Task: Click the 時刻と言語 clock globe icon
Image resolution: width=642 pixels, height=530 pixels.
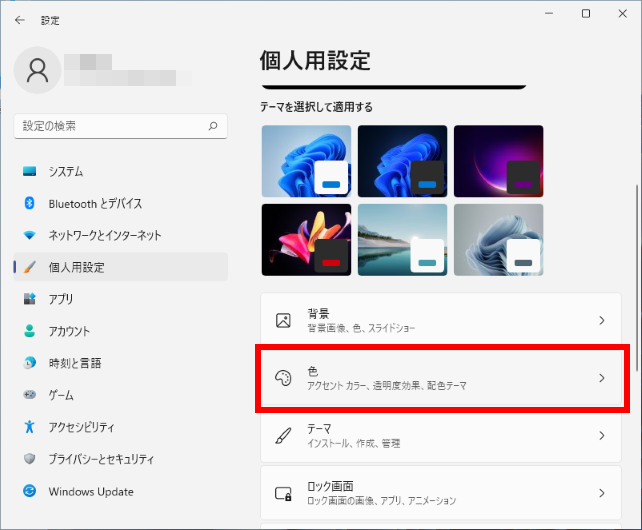Action: [29, 363]
